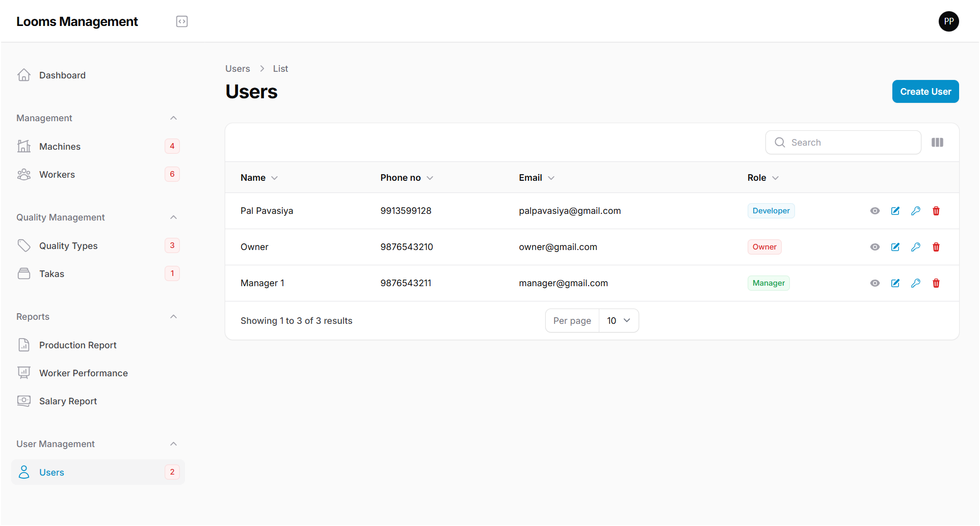
Task: Open the Role column sort dropdown
Action: click(x=775, y=178)
